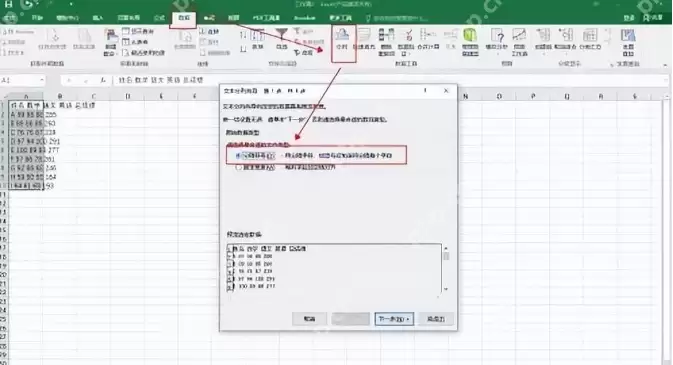Open the Remove Duplicates tool
Viewport: 673px width, 365px height.
pos(386,41)
